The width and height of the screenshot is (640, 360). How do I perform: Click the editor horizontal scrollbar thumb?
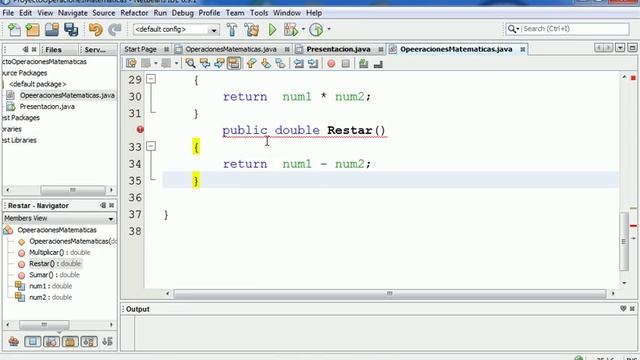(389, 293)
